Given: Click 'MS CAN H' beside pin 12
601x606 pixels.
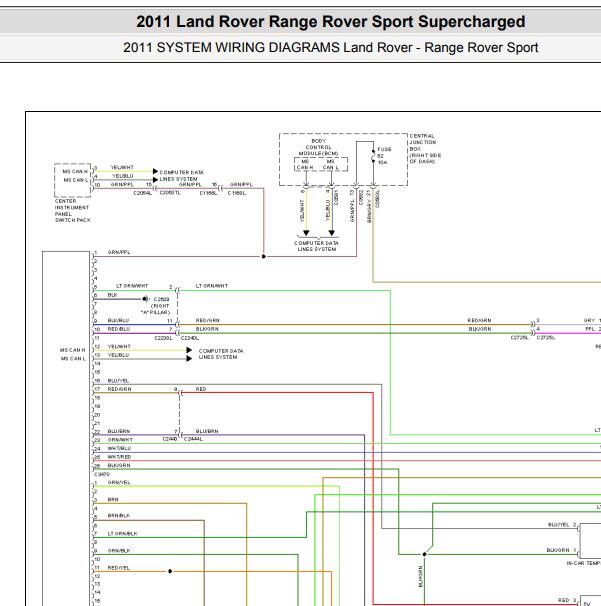Looking at the screenshot, I should [x=73, y=350].
